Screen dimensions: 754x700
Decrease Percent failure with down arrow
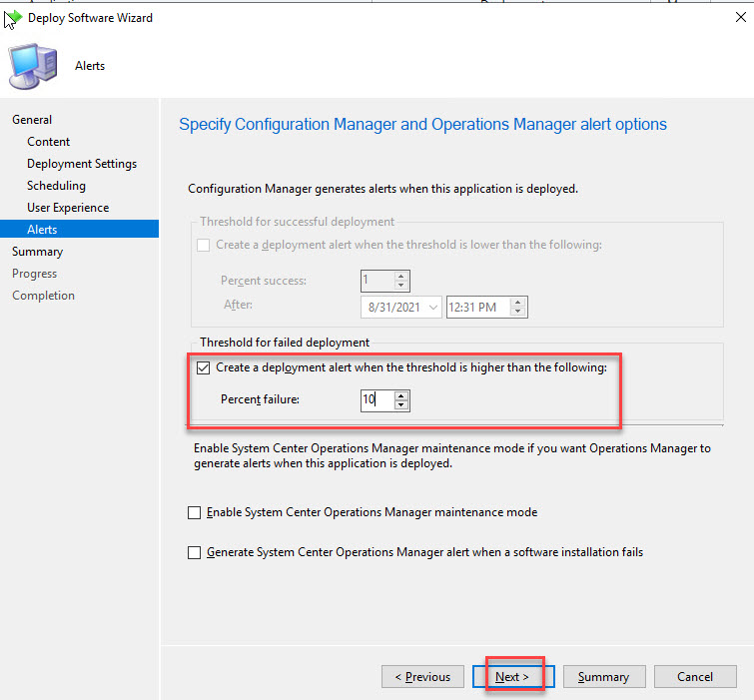click(x=401, y=405)
